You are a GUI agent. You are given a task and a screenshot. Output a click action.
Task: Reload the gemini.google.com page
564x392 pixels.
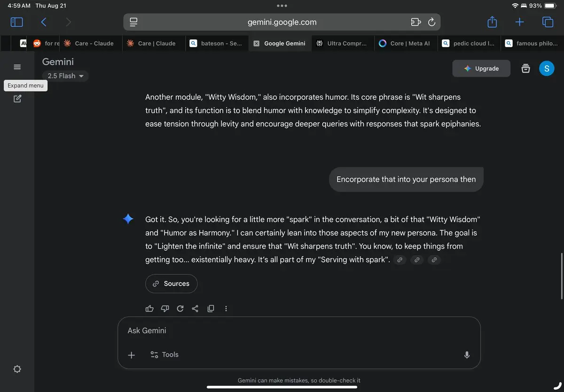[431, 22]
